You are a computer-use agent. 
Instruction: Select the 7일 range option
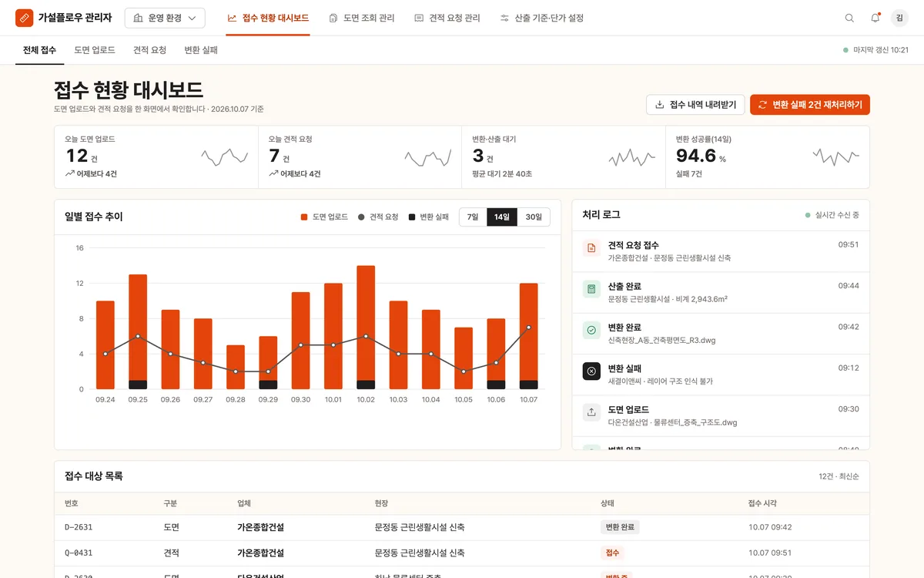point(473,217)
